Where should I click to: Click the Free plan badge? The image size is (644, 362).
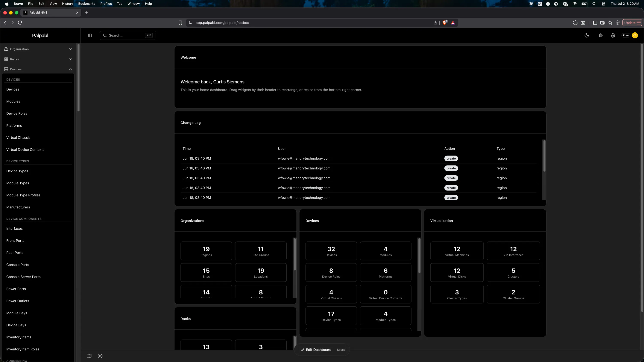pyautogui.click(x=626, y=35)
